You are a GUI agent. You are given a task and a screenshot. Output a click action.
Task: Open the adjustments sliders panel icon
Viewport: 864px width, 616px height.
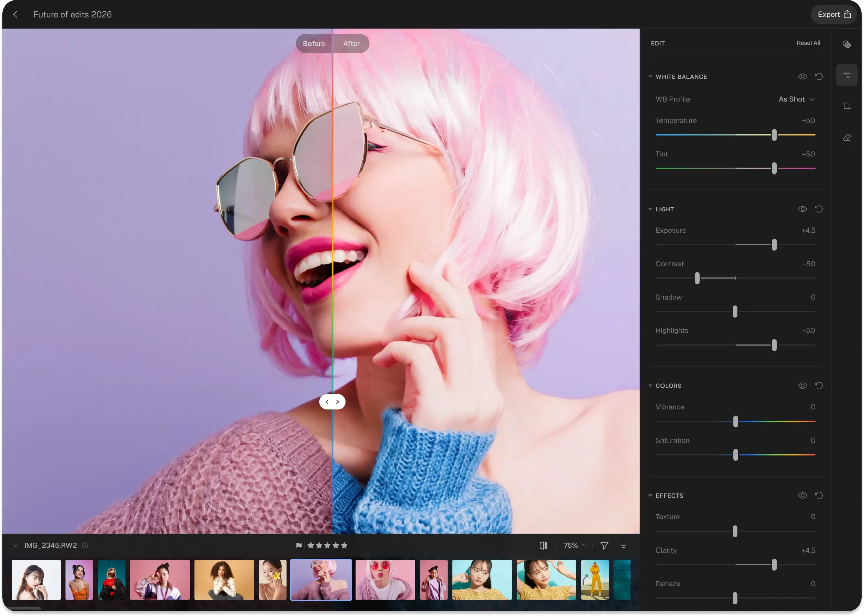click(x=846, y=75)
